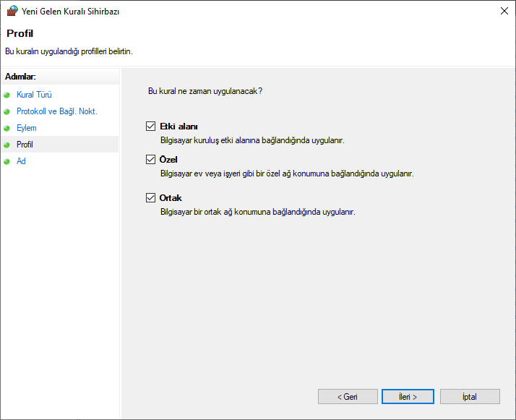Navigate to the Ad step
516x420 pixels.
(x=21, y=161)
